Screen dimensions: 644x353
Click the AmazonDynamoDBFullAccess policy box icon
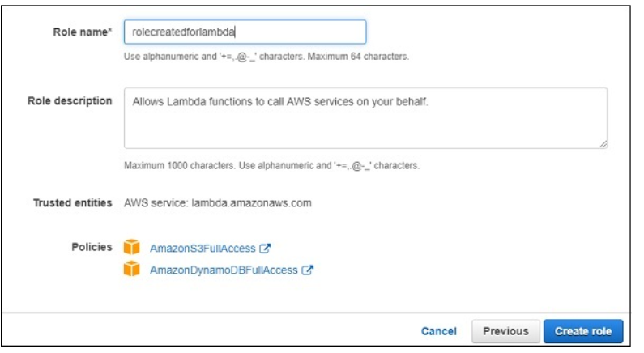131,270
